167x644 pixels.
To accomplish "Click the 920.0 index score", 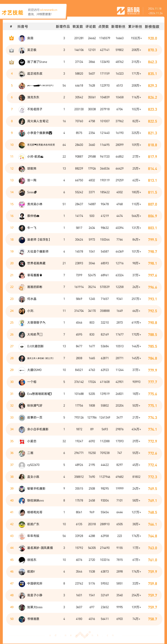I will 152,39.
